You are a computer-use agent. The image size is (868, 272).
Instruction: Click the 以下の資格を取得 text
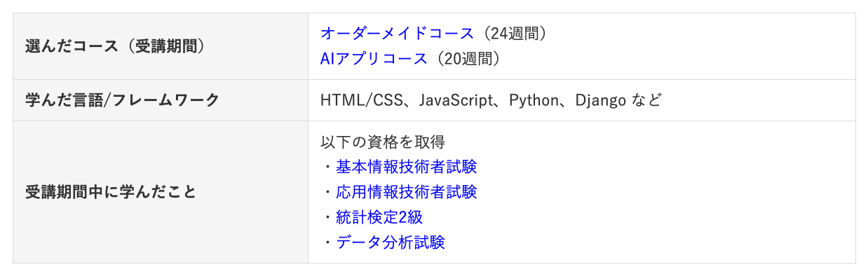pyautogui.click(x=383, y=142)
